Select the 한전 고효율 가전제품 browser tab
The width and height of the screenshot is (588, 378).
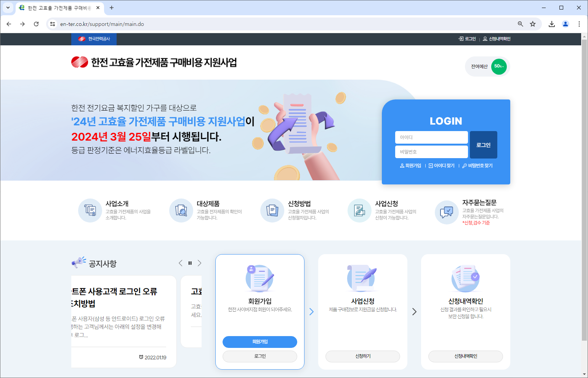point(59,8)
